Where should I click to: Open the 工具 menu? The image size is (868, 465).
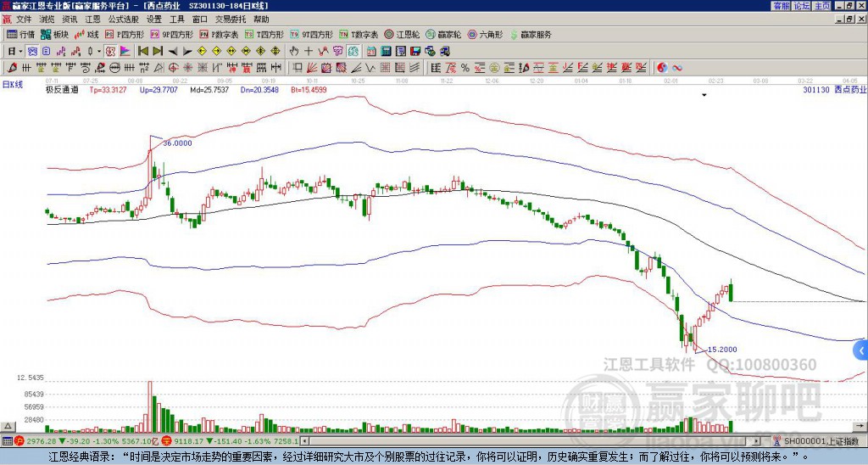[177, 20]
